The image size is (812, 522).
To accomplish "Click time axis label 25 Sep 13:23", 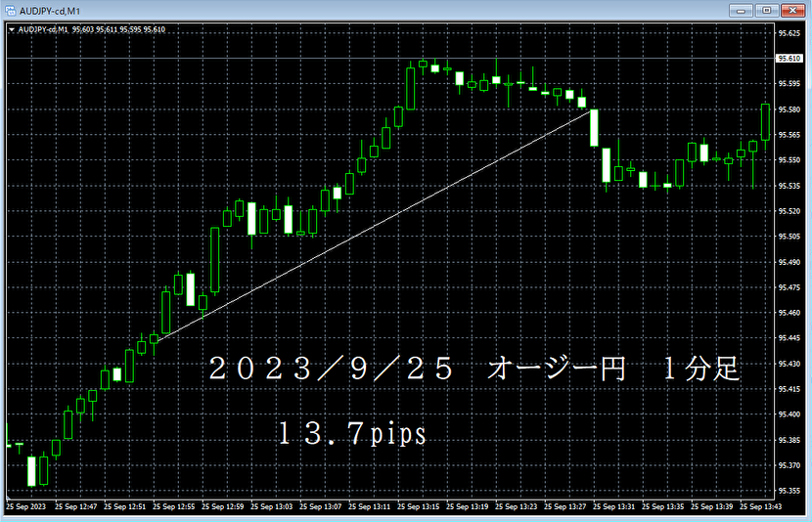I will tap(516, 507).
